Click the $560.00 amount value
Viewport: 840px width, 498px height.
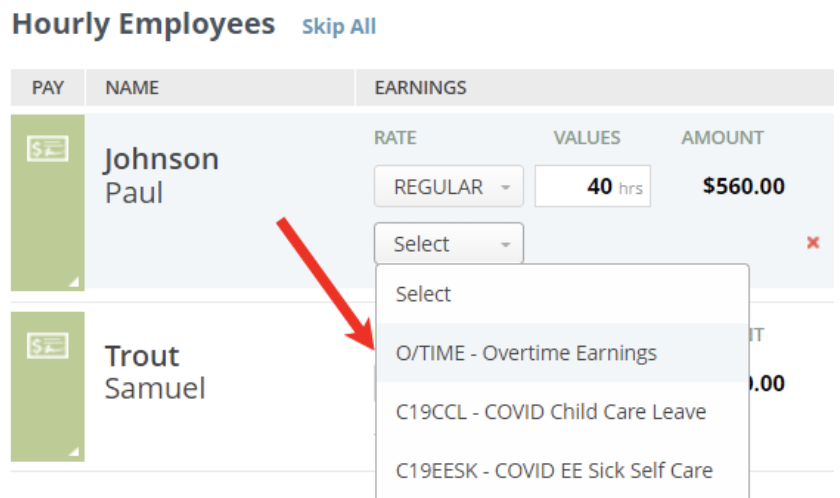tap(743, 187)
